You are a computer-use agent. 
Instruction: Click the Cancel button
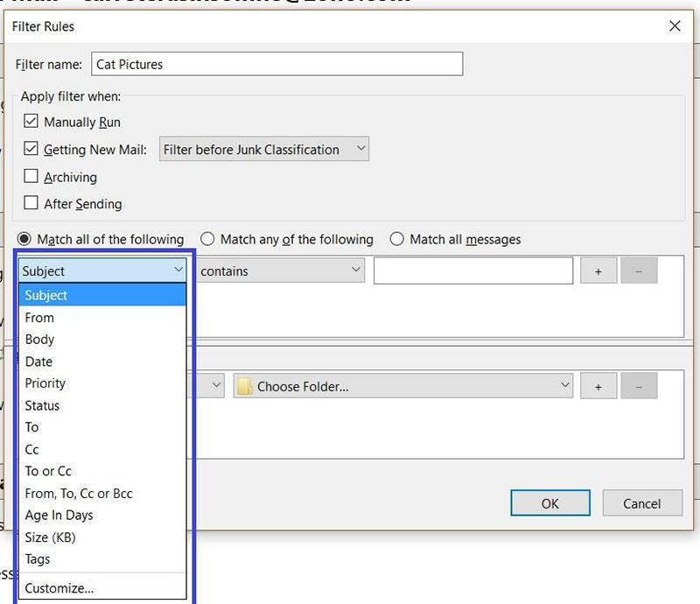pos(641,503)
